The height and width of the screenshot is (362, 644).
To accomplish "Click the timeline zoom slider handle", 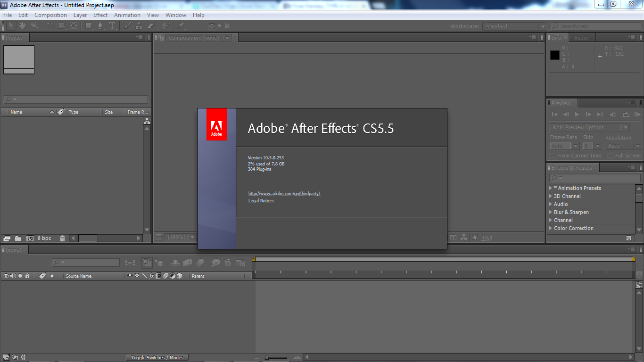I will 267,358.
